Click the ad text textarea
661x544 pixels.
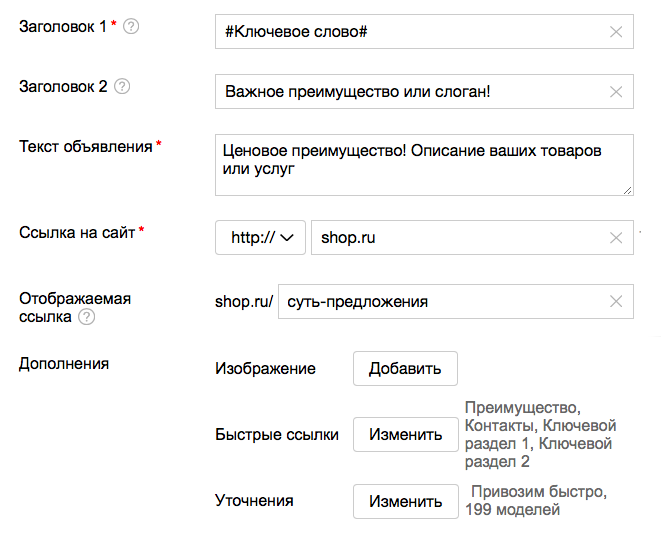coord(424,165)
